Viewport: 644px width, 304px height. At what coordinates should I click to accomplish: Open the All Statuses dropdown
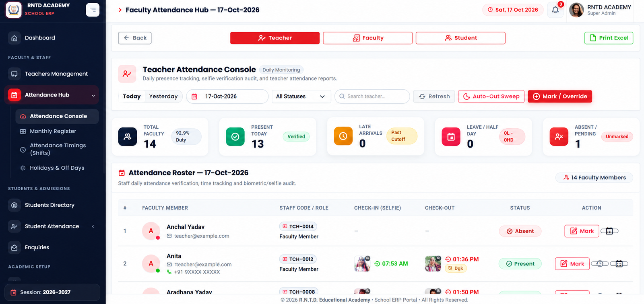coord(301,97)
